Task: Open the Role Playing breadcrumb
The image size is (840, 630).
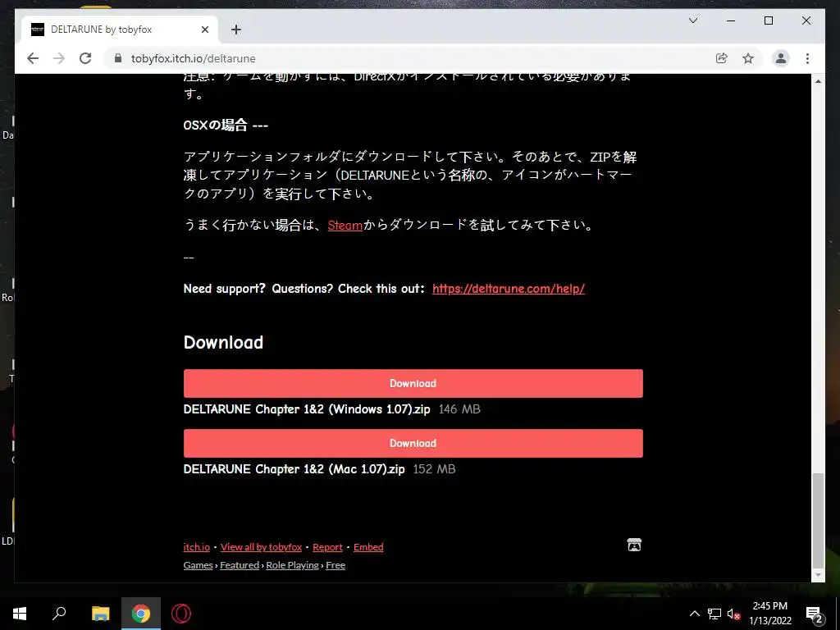Action: pos(293,565)
